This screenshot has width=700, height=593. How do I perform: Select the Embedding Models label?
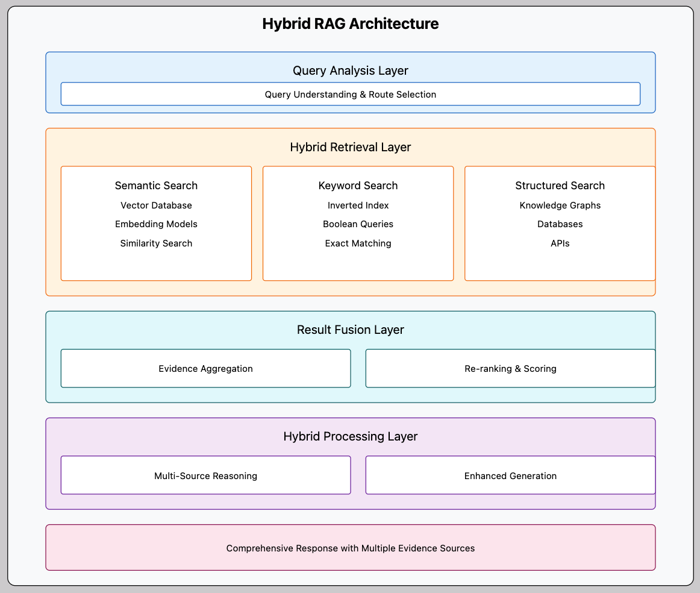pyautogui.click(x=156, y=224)
